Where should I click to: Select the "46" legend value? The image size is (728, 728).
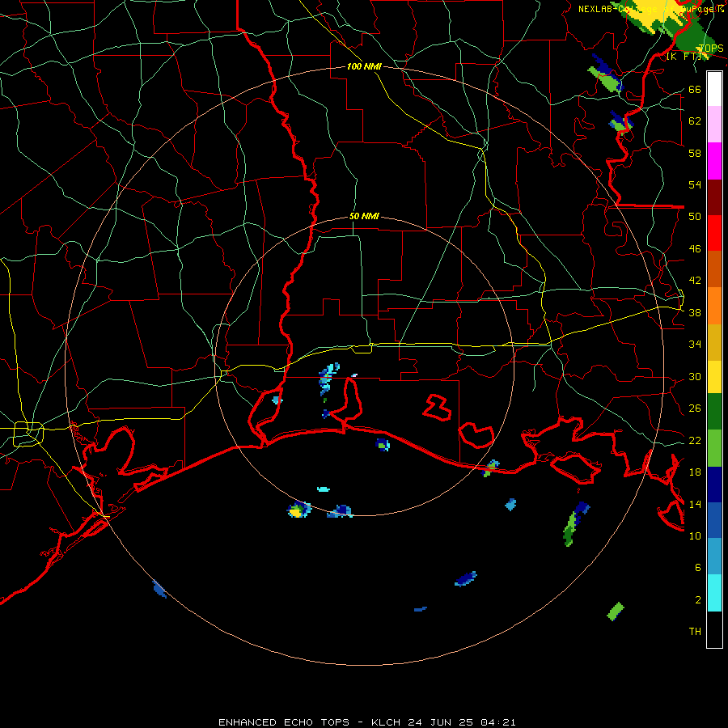[x=695, y=249]
